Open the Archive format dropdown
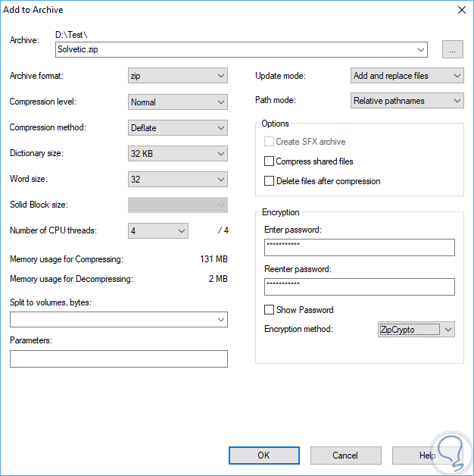 178,76
